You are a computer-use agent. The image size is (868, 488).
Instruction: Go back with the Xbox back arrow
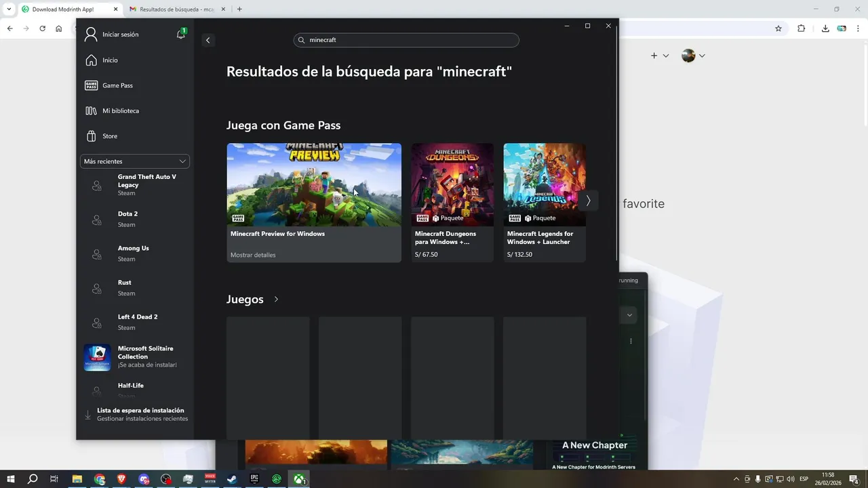(x=208, y=40)
